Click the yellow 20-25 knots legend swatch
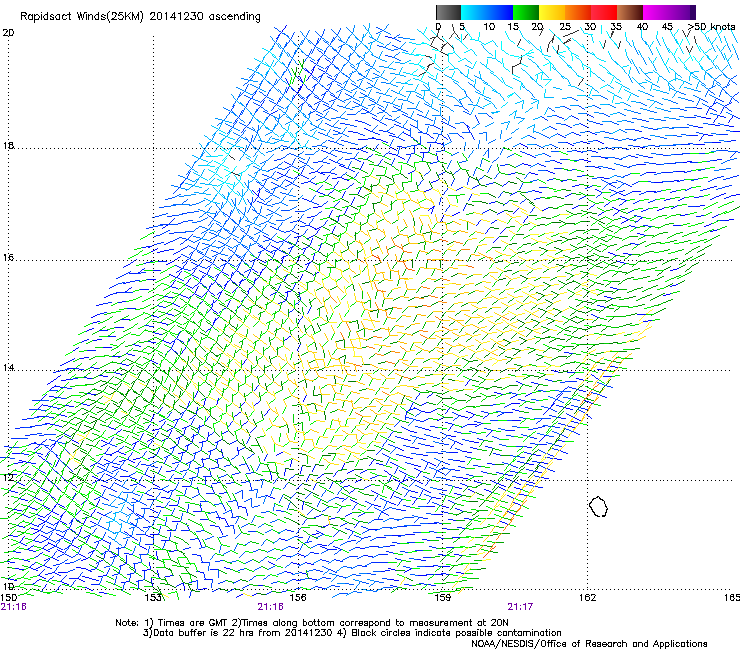The height and width of the screenshot is (650, 740). [552, 12]
